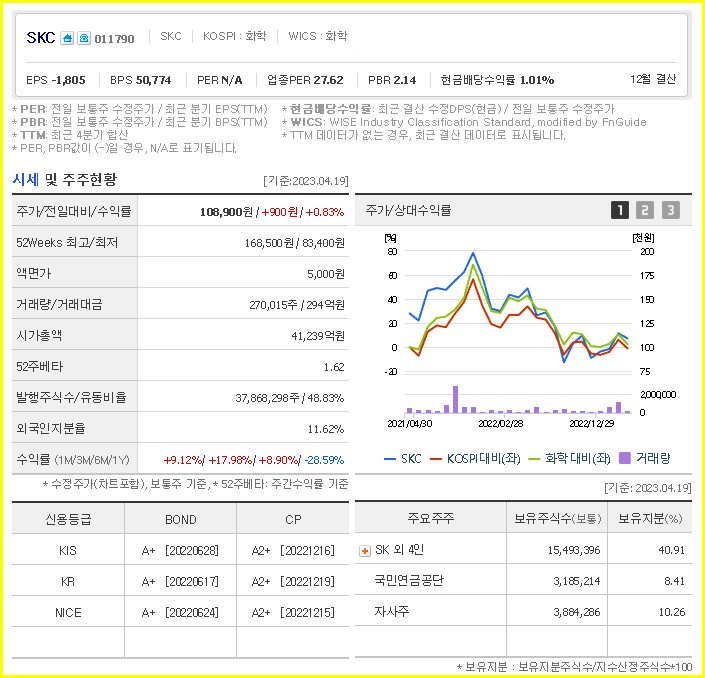Click the WICS : 화학 classification
Viewport: 705px width, 678px height.
317,36
